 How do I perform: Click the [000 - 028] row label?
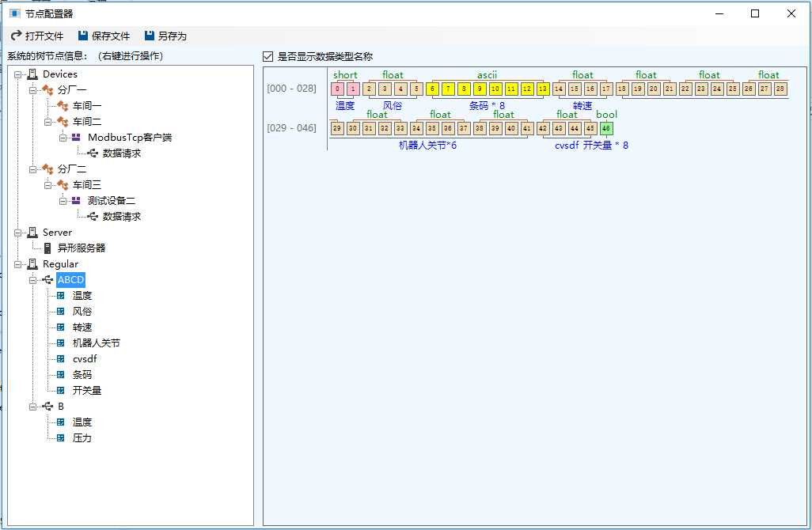(291, 89)
